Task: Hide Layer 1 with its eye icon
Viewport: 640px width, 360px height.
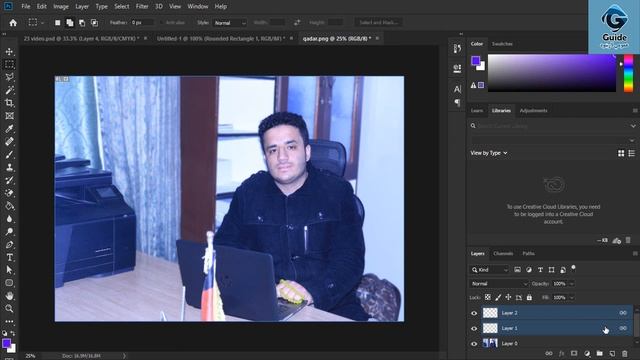Action: pos(474,328)
